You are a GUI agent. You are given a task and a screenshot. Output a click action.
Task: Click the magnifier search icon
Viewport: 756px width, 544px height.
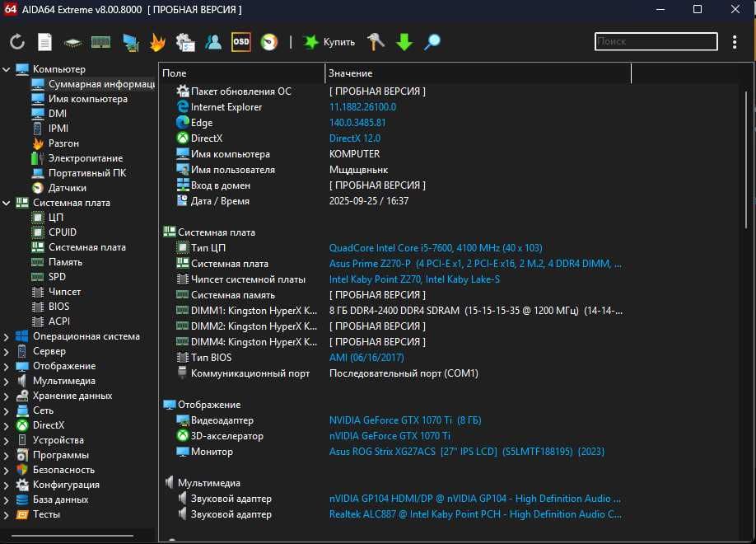[x=432, y=42]
